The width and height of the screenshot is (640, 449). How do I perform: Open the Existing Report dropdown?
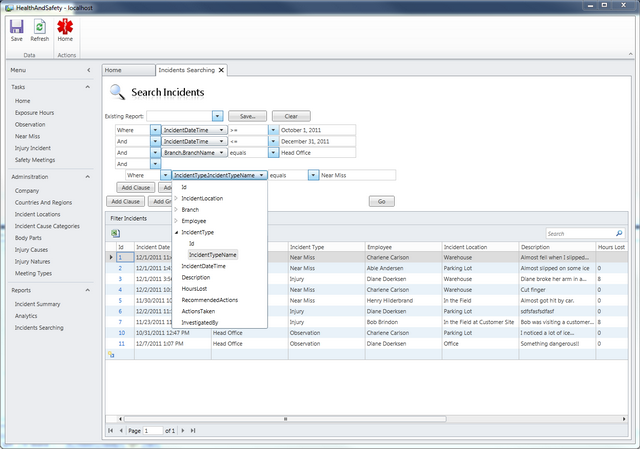coord(218,116)
